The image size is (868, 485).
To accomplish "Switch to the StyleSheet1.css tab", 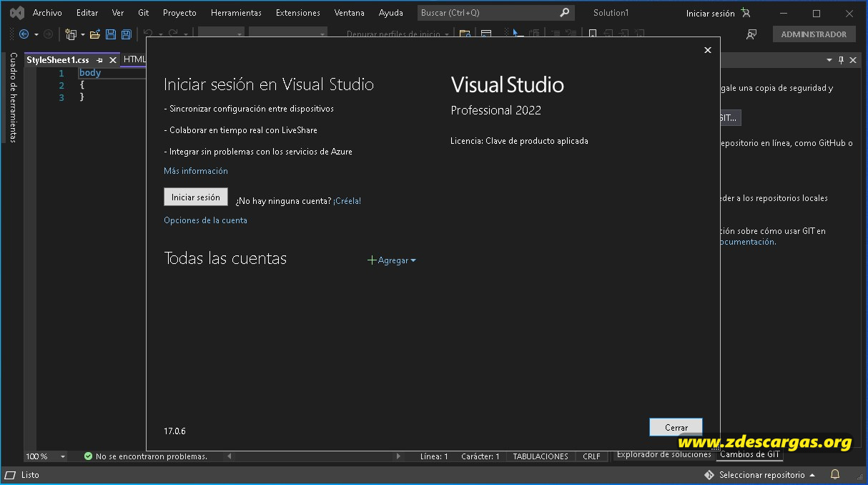I will click(x=58, y=60).
